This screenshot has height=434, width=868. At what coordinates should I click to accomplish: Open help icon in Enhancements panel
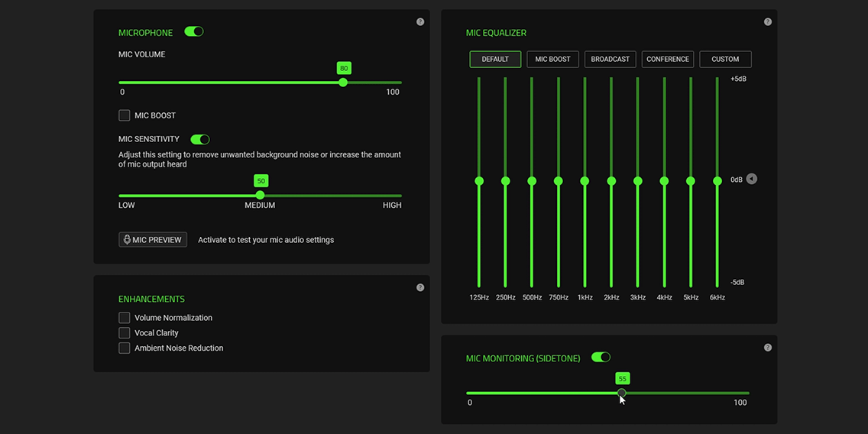click(x=420, y=288)
